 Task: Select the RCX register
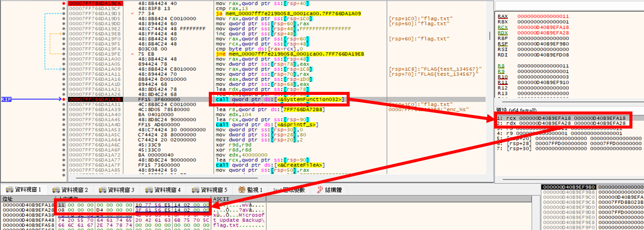point(502,28)
